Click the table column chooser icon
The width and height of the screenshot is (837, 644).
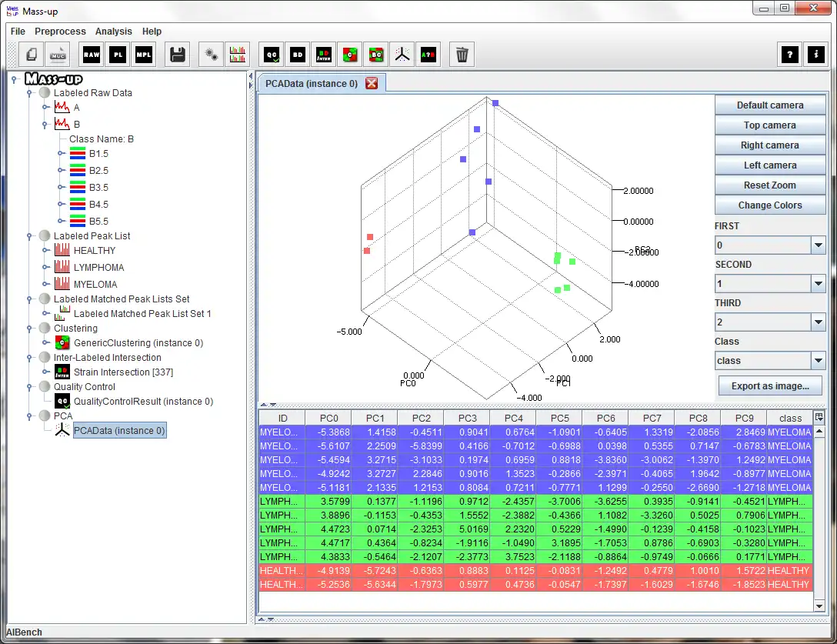coord(819,417)
